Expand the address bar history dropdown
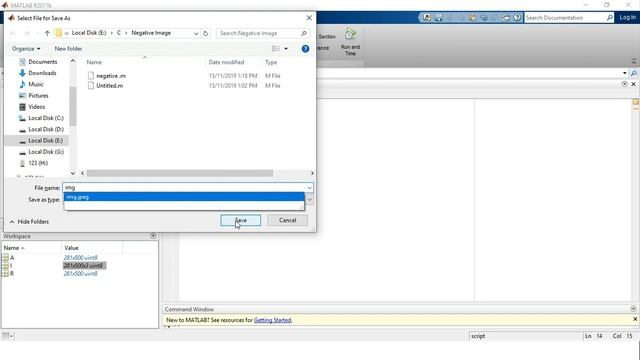Viewport: 640px width, 360px height. tap(196, 33)
